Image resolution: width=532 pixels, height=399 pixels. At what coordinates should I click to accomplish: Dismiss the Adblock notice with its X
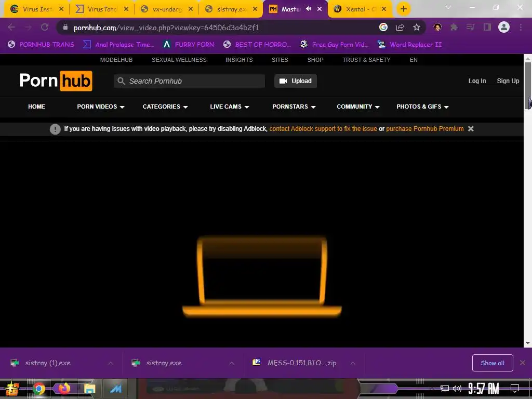click(471, 129)
